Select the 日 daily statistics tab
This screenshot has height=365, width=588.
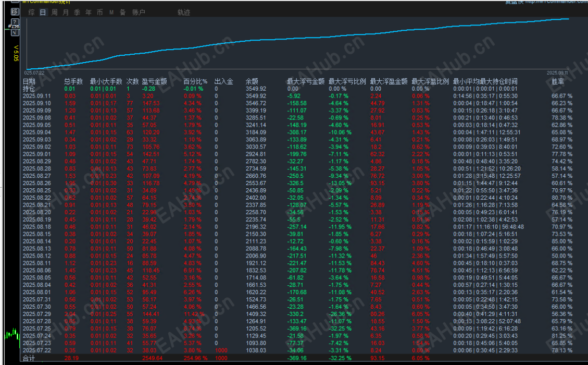[43, 13]
